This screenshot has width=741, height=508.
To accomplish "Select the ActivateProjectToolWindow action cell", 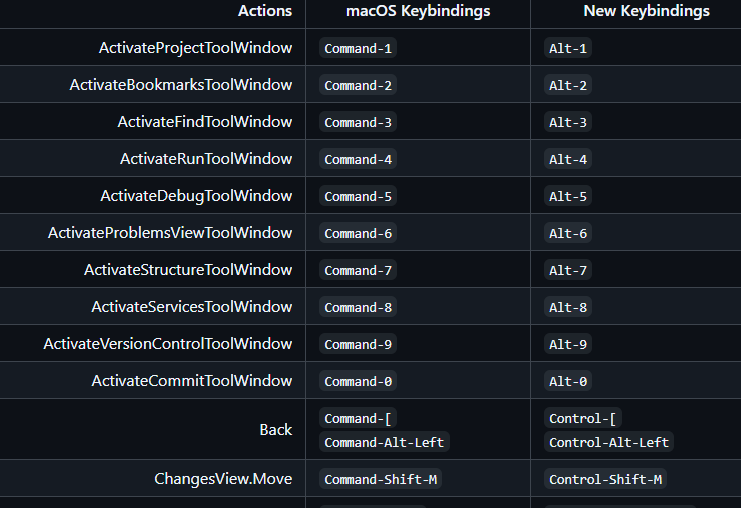I will 195,48.
